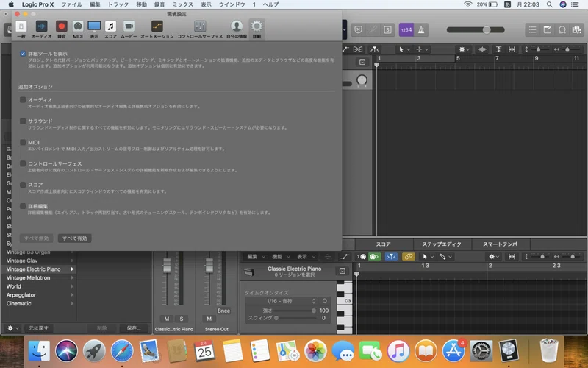Click the blue catch playhead icon in piano roll
This screenshot has width=588, height=368.
(x=391, y=256)
